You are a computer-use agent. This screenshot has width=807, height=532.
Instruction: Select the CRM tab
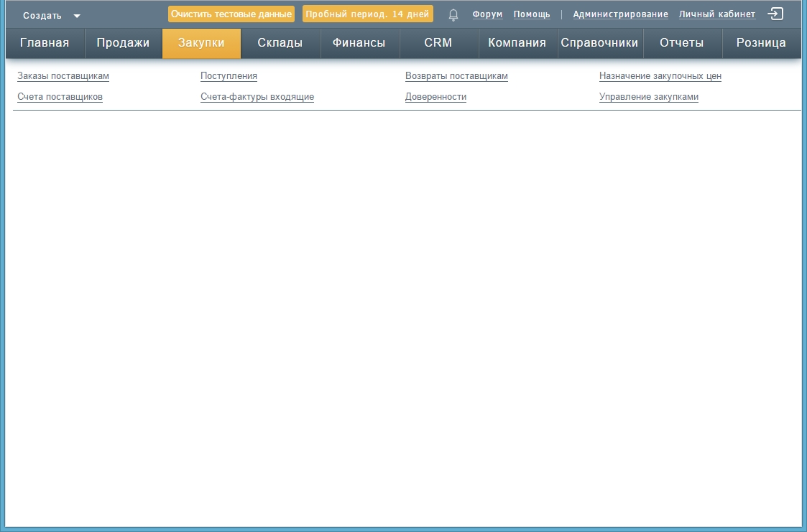pyautogui.click(x=438, y=43)
